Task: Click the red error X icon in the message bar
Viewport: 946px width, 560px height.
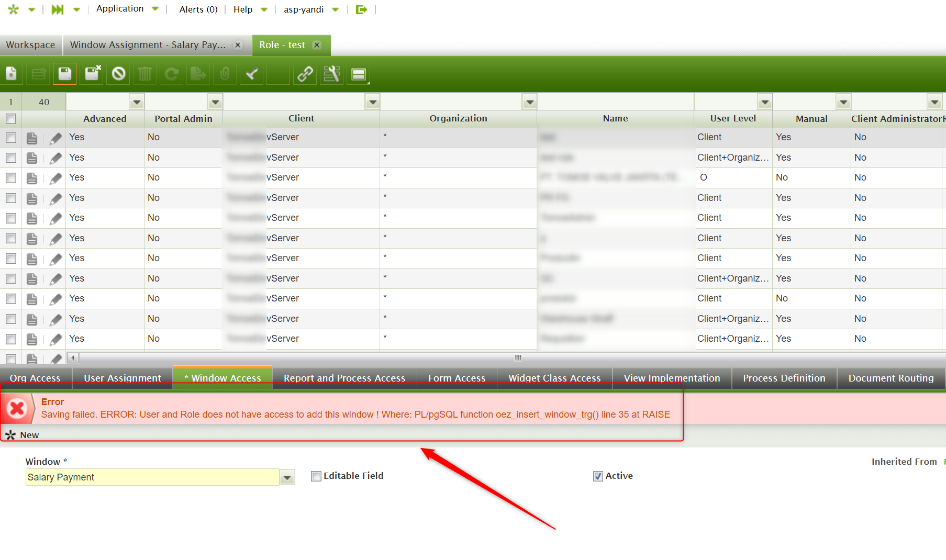Action: (x=17, y=408)
